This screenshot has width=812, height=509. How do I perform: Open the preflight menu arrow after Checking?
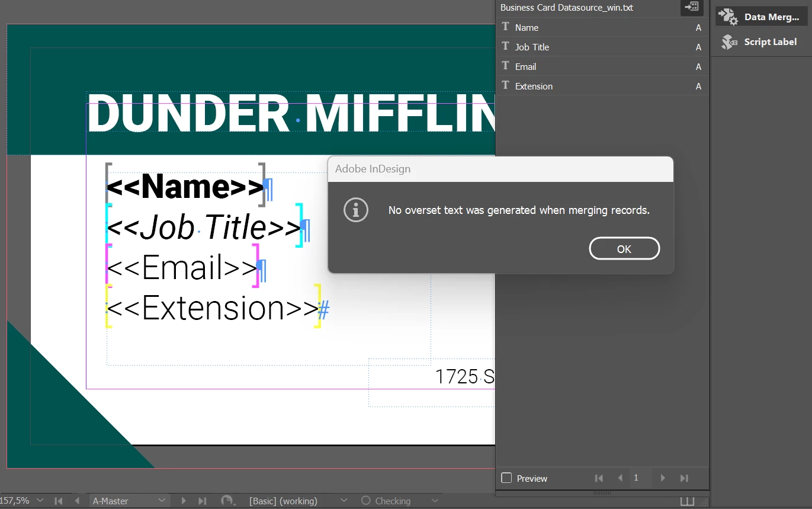tap(435, 501)
